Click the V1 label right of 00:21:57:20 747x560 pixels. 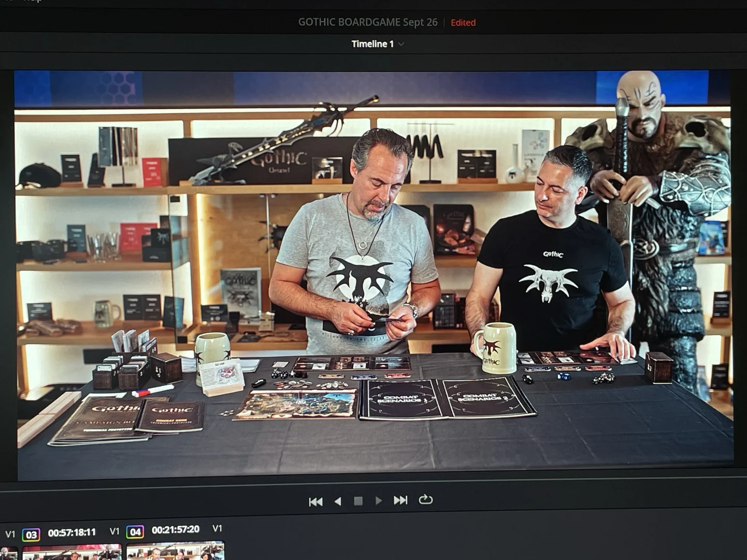tap(217, 528)
